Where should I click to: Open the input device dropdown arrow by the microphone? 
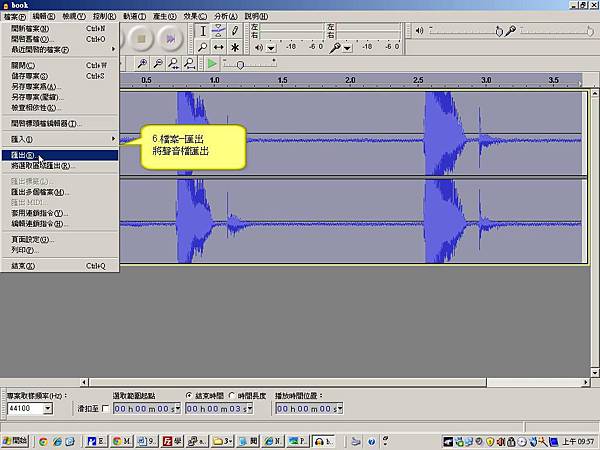click(x=347, y=47)
